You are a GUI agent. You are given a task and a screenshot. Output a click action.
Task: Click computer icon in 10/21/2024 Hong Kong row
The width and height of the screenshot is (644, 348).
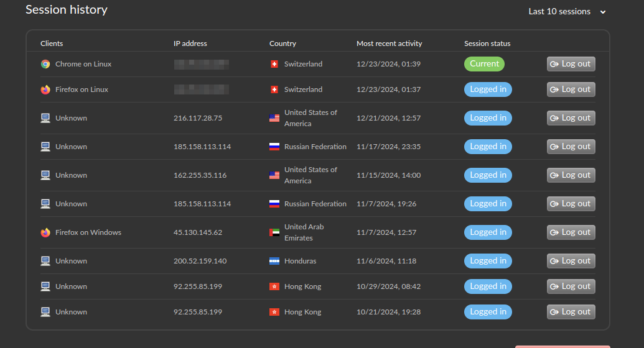tap(45, 312)
